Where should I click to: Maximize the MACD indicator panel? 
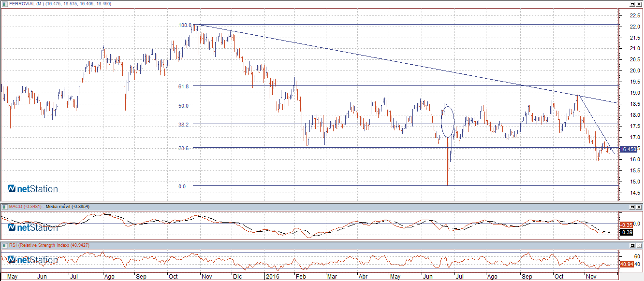point(632,207)
